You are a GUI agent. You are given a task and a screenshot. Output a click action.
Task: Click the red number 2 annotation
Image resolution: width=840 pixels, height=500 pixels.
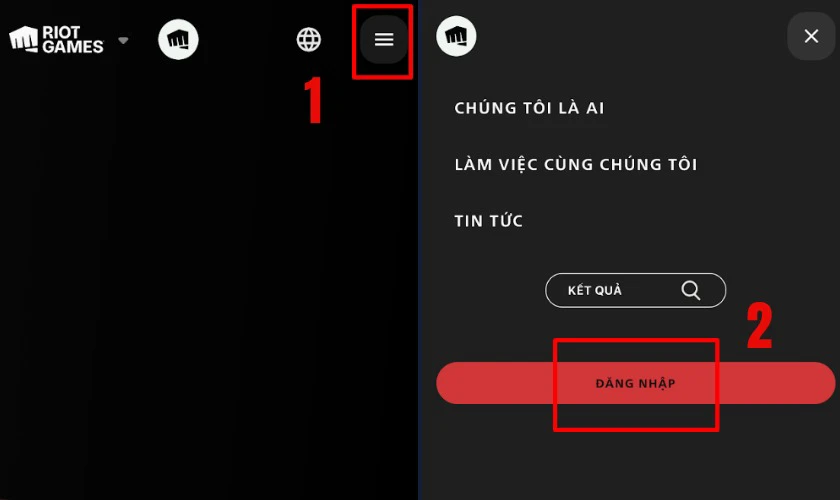[760, 325]
